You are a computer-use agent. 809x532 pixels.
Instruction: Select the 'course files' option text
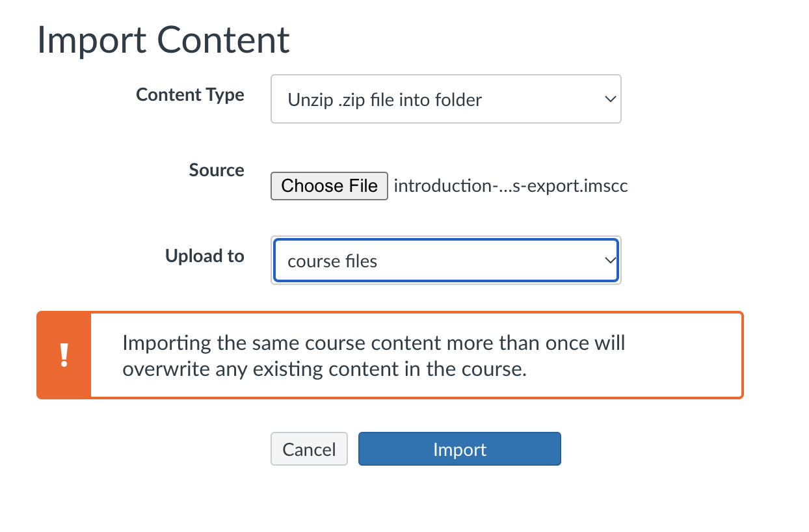click(x=332, y=261)
